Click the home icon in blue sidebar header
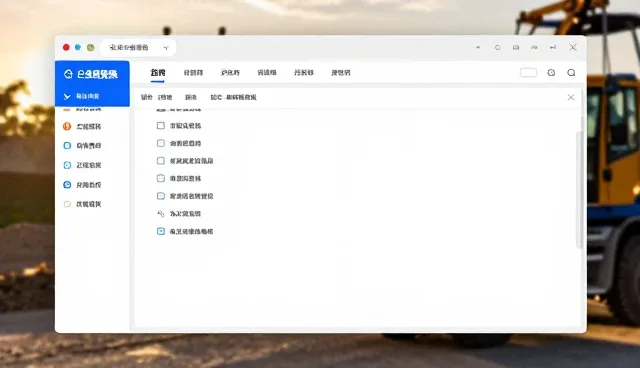This screenshot has height=368, width=640. coord(68,74)
